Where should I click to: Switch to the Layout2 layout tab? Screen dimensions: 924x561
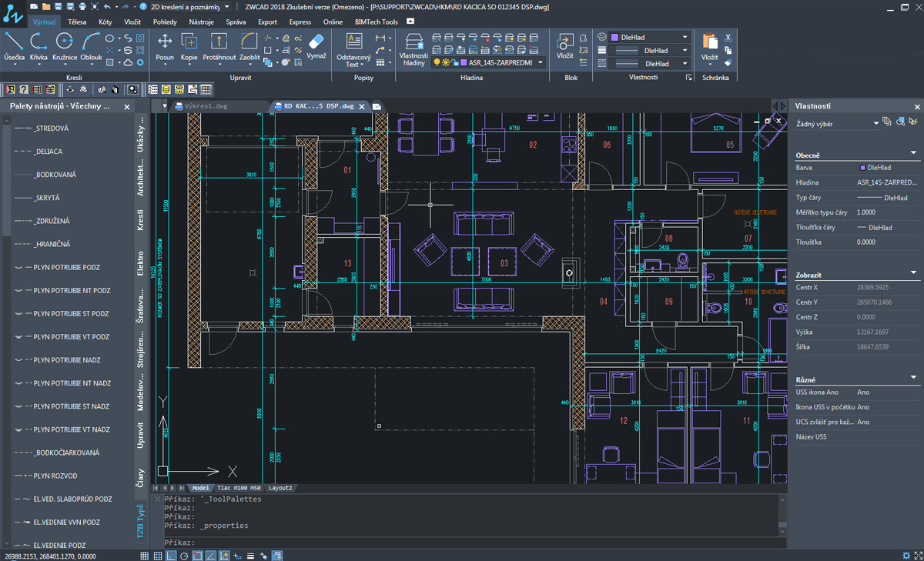(280, 488)
